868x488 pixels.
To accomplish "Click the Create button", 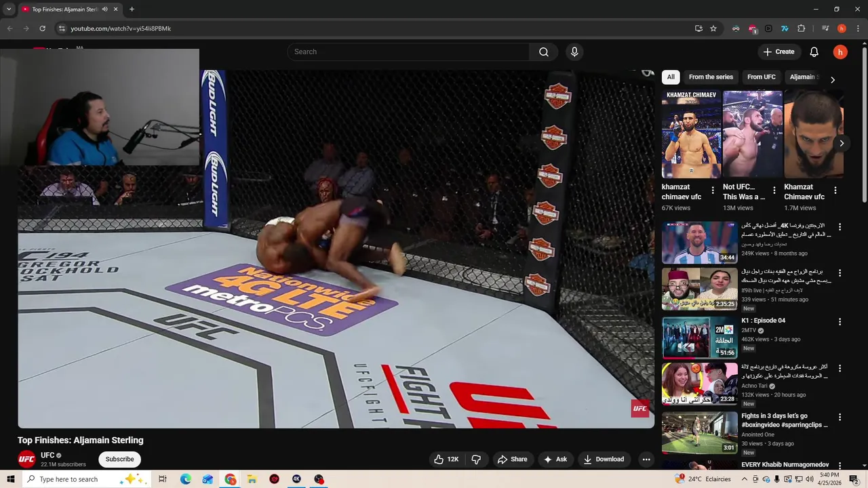I will click(x=778, y=52).
